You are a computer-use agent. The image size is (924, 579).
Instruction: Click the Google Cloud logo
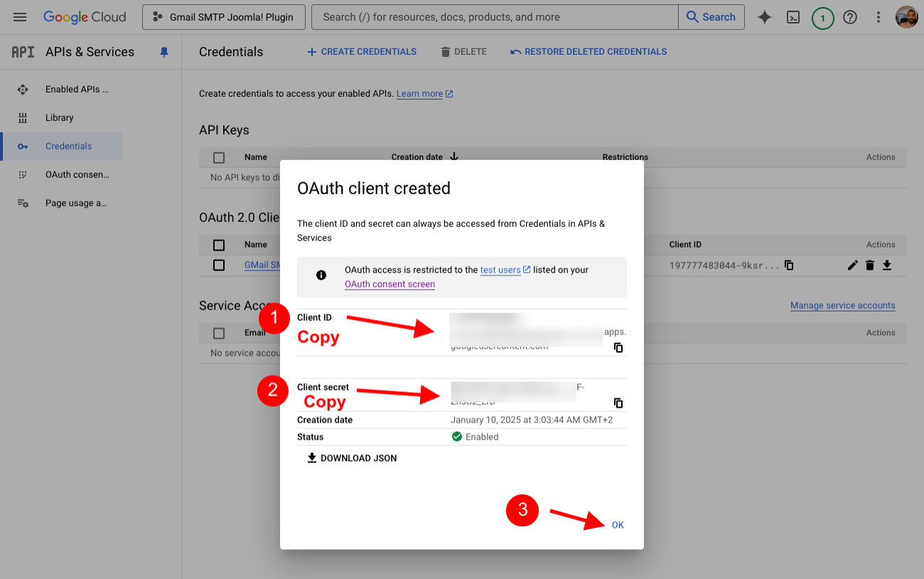click(x=85, y=17)
